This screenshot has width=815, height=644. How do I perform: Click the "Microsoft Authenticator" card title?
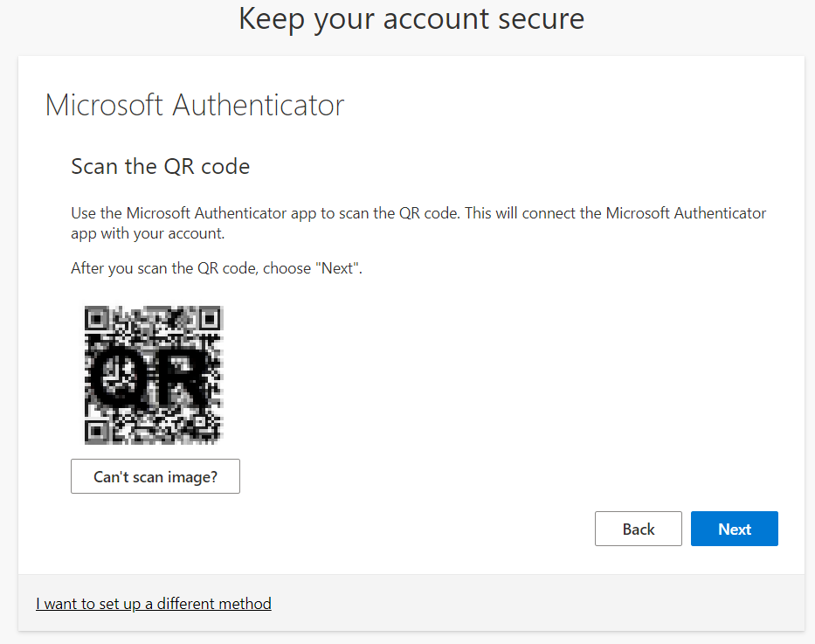coord(195,106)
